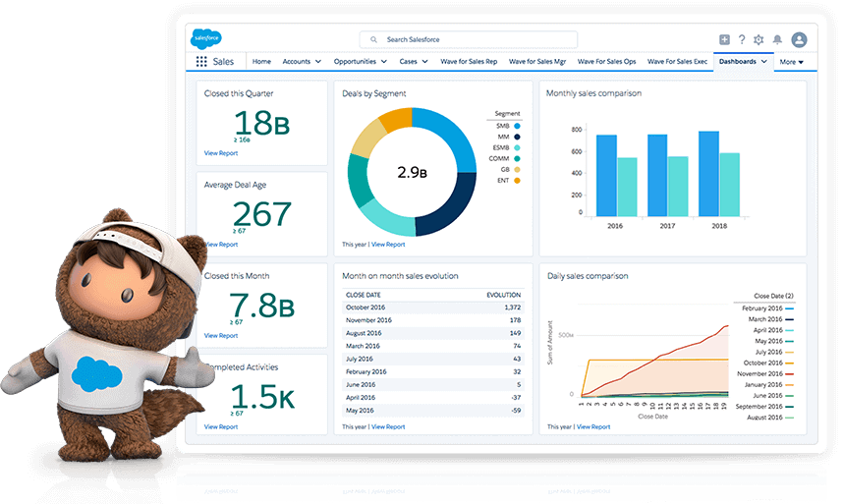Open the global actions plus icon
Image resolution: width=843 pixels, height=504 pixels.
[724, 39]
